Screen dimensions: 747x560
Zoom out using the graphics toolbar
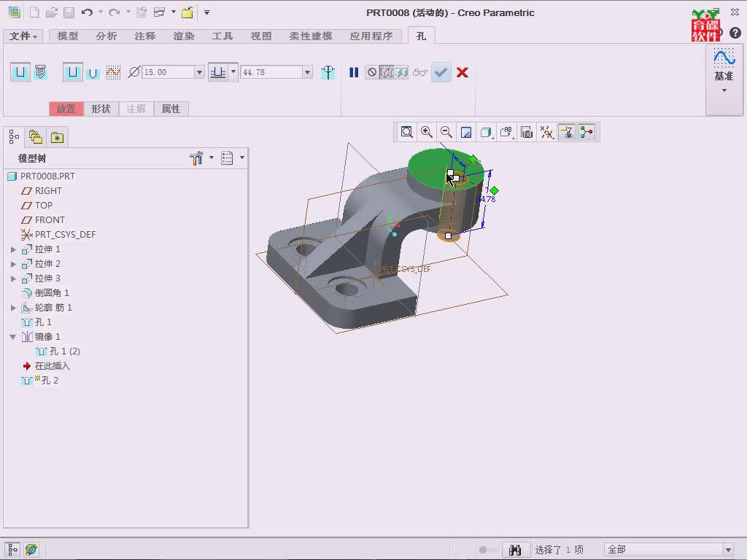tap(446, 133)
